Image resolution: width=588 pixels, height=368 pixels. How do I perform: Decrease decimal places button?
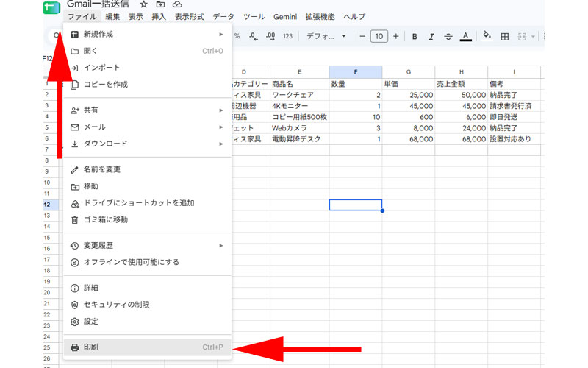pos(254,36)
